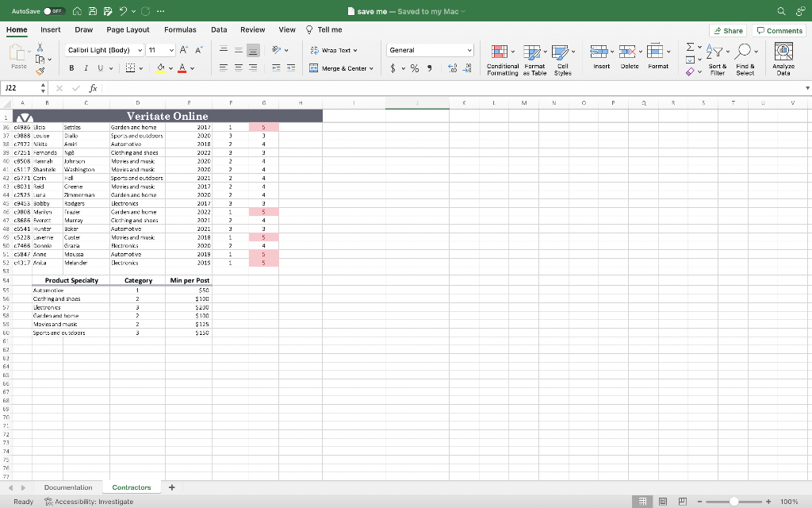Open the font name combo box
Screen dimensions: 812x508
click(105, 50)
